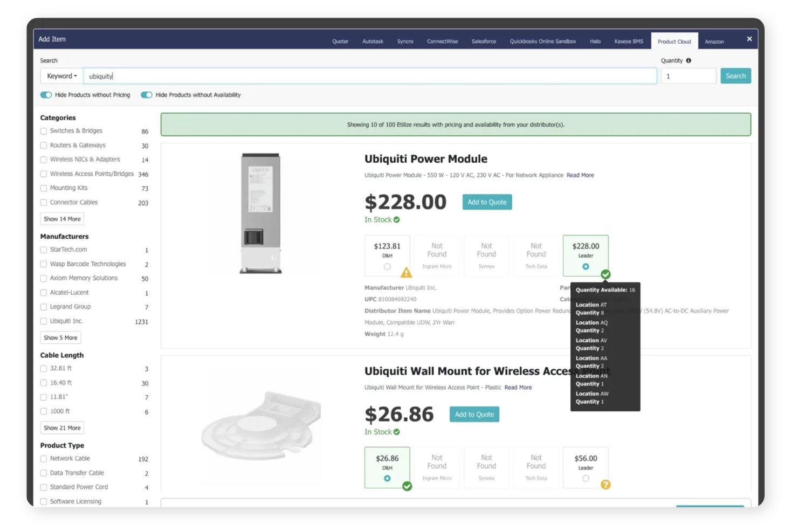
Task: Check the Wireless Access Points/Bridges category
Action: 44,174
